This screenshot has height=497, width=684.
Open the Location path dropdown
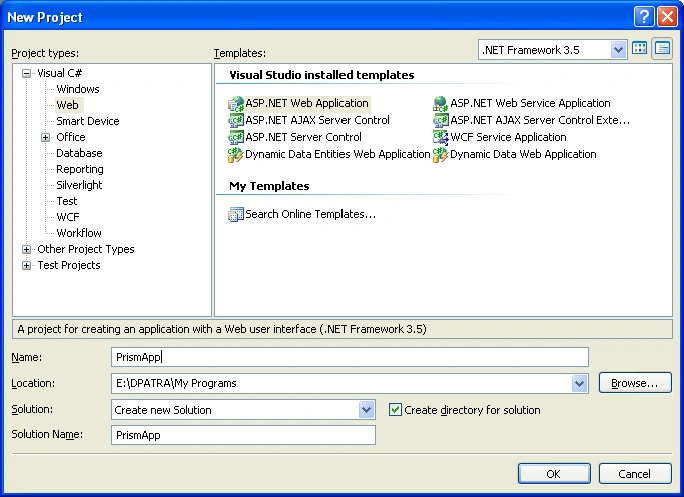point(579,384)
